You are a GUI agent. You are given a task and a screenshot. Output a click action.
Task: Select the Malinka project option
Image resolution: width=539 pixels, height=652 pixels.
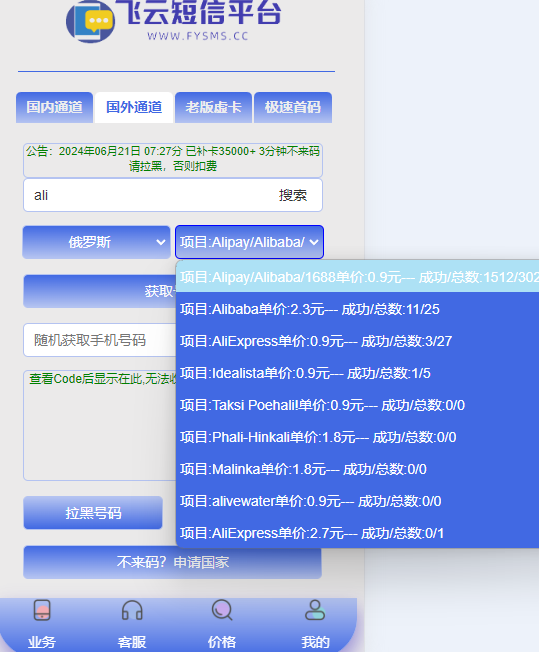pyautogui.click(x=357, y=469)
